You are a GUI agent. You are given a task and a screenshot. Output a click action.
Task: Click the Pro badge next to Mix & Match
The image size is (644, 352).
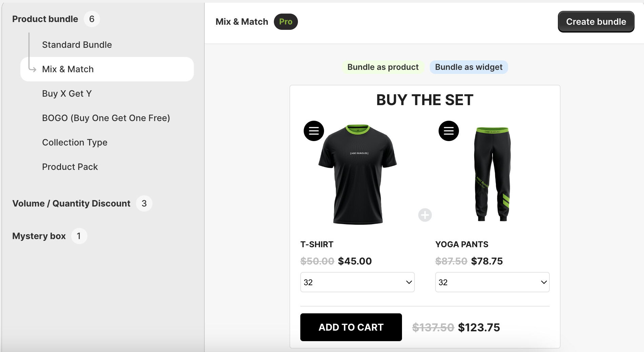pyautogui.click(x=285, y=22)
